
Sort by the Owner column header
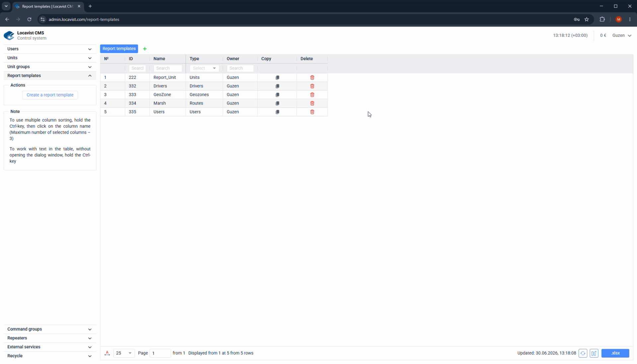click(233, 59)
